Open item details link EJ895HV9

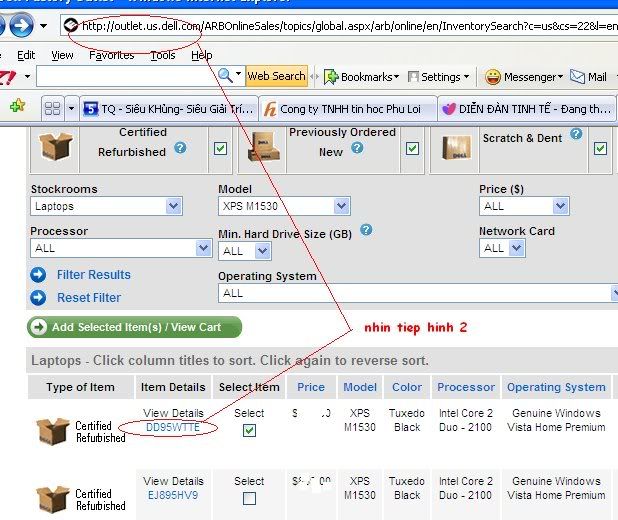coord(173,495)
